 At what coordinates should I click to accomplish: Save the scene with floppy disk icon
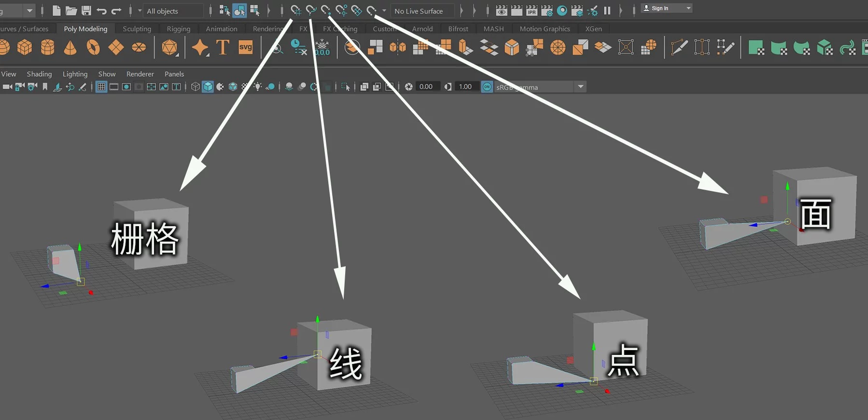(86, 11)
